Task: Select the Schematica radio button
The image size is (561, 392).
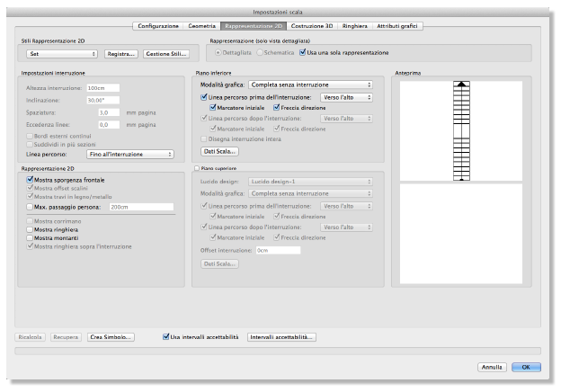Action: (x=260, y=52)
